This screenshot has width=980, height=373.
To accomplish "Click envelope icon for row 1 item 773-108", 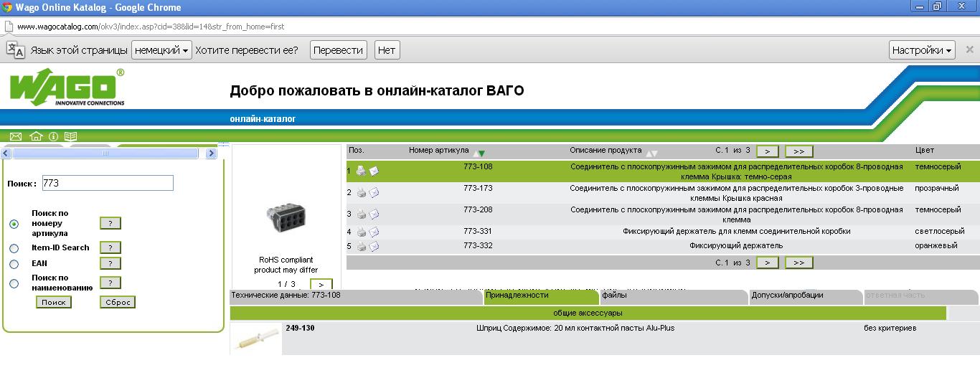I will tap(374, 171).
